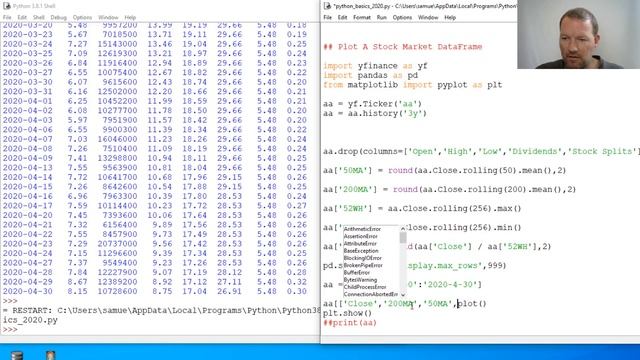Open Edit menu in Python Shell window
Screen dimensions: 640x360
(22, 18)
